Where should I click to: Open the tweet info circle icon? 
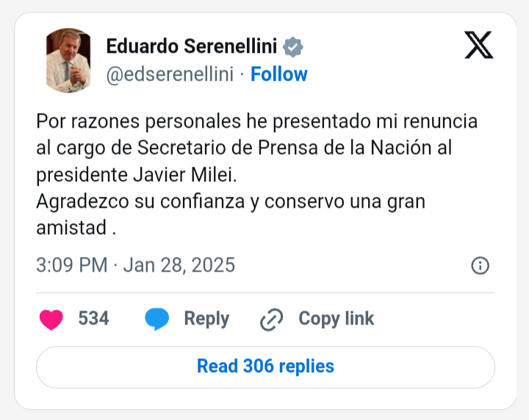[x=480, y=266]
